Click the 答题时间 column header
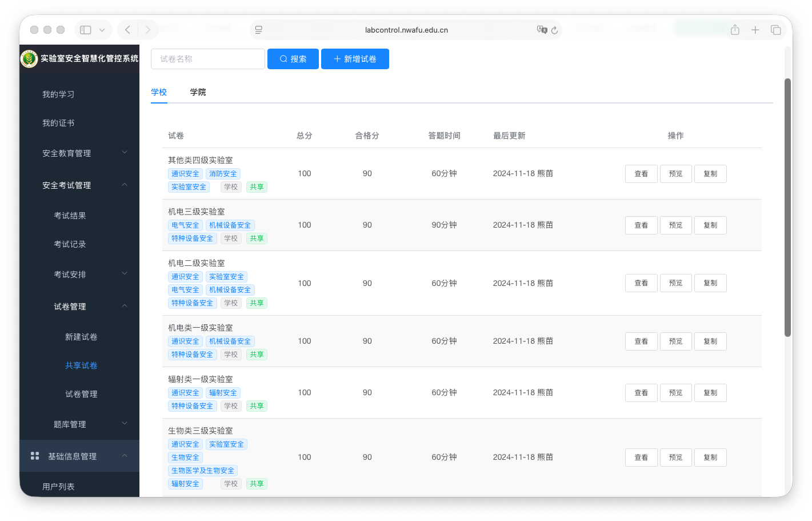812x521 pixels. [444, 136]
